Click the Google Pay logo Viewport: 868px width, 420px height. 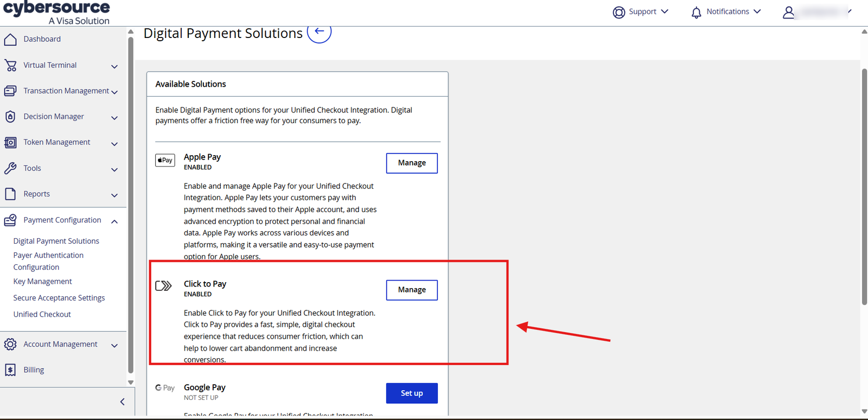(x=165, y=388)
